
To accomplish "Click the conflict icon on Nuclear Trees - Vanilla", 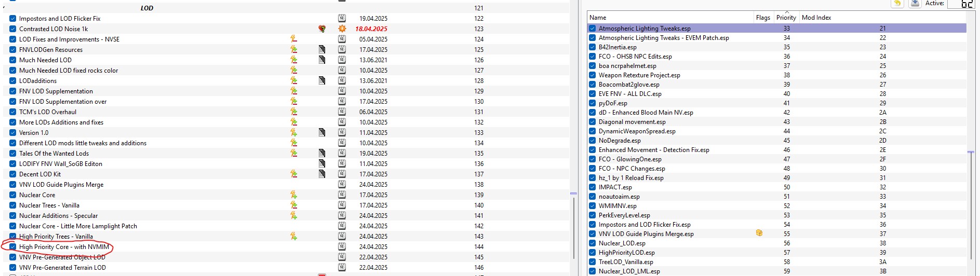I will [293, 205].
